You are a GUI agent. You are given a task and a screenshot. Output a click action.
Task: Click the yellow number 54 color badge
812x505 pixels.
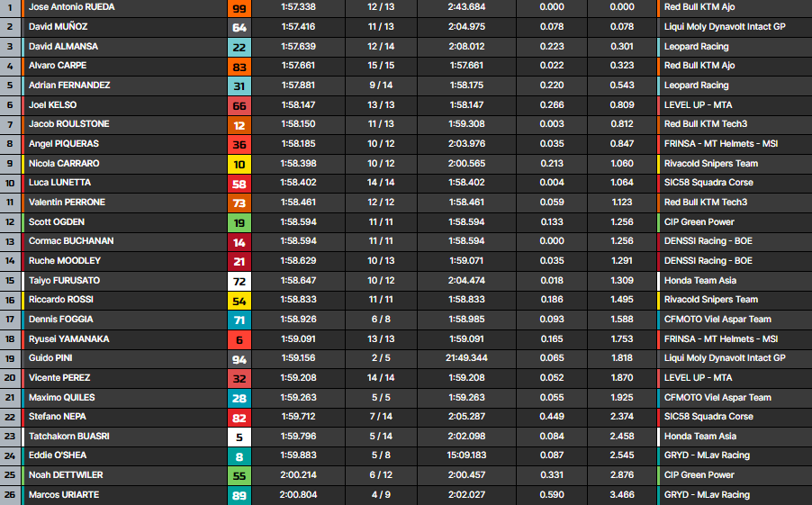[239, 300]
